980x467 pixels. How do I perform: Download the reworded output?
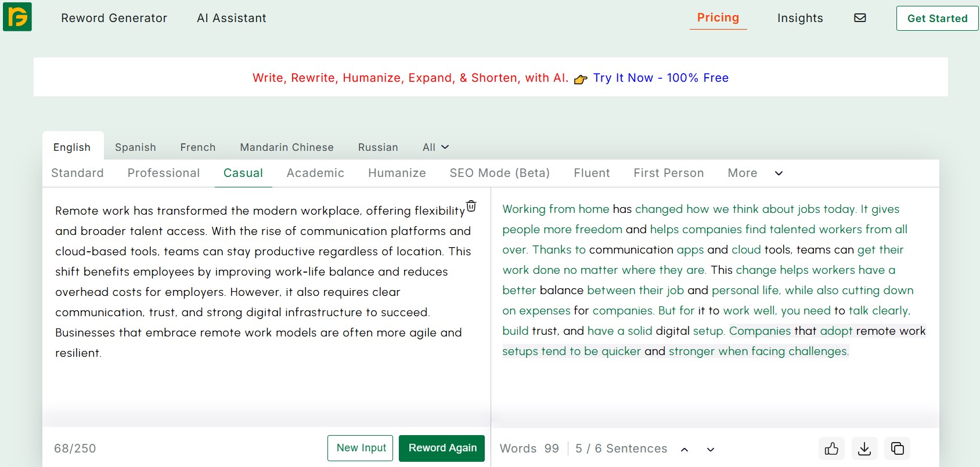click(x=864, y=448)
